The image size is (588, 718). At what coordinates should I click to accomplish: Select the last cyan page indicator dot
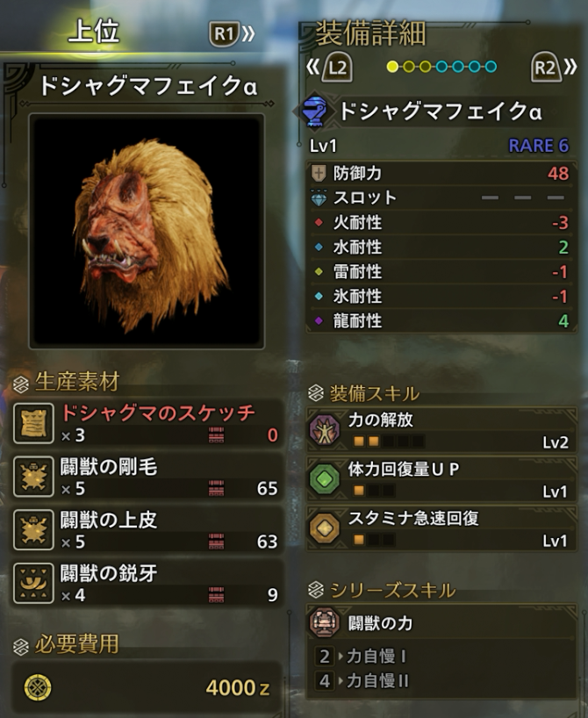click(491, 67)
